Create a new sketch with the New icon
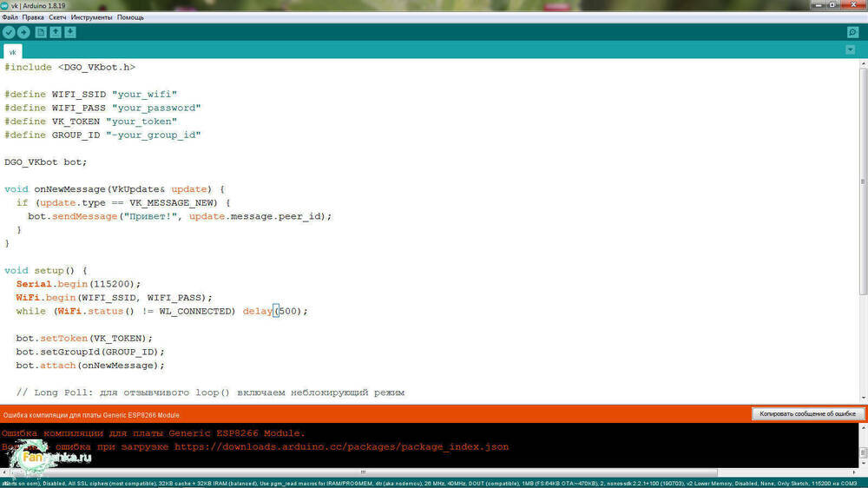Screen dimensions: 868x488 click(x=41, y=32)
